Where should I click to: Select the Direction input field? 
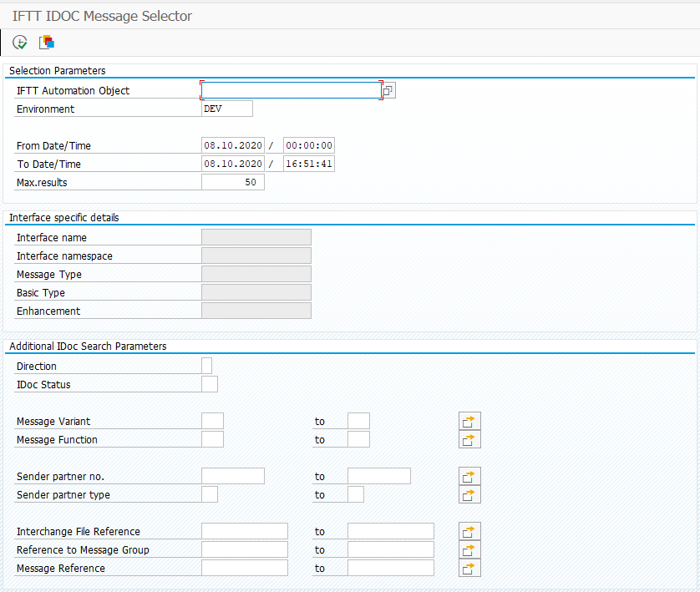[x=205, y=365]
